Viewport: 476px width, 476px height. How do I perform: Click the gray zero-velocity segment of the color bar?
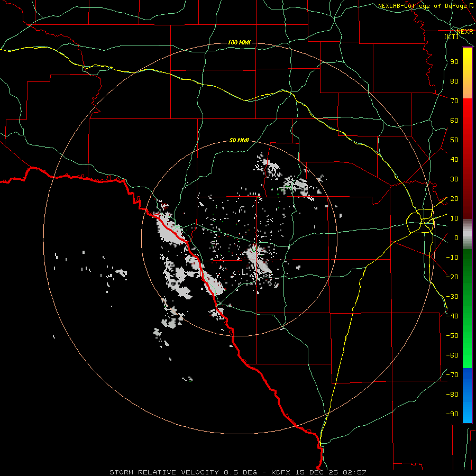467,234
